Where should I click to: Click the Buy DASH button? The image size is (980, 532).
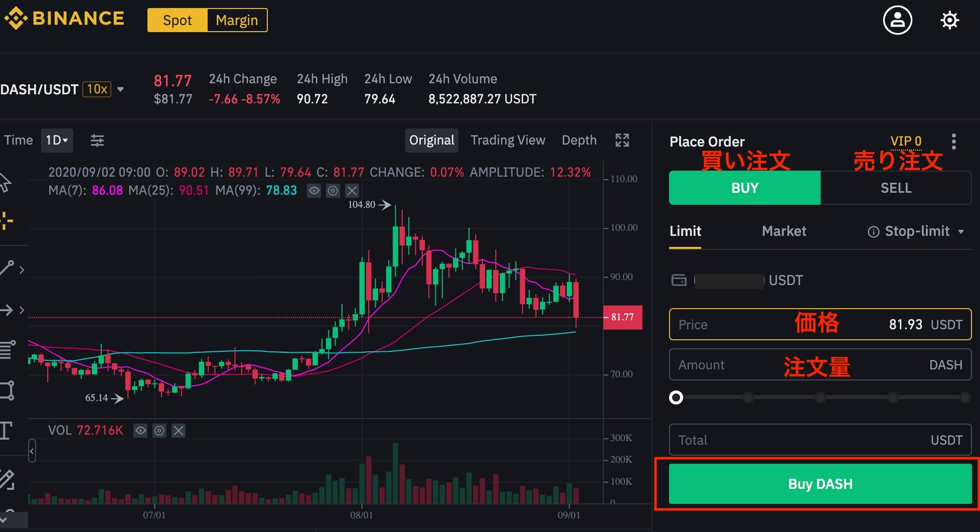coord(820,484)
